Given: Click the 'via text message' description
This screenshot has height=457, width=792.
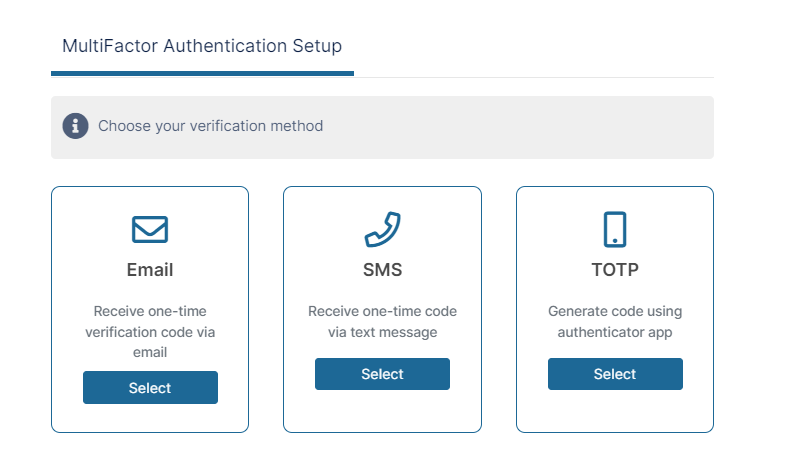Looking at the screenshot, I should point(382,332).
